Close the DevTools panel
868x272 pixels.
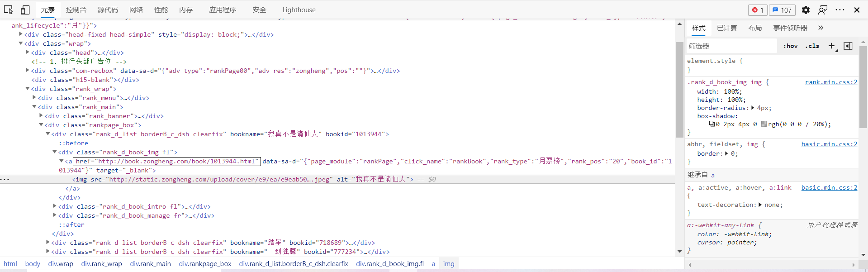point(857,10)
